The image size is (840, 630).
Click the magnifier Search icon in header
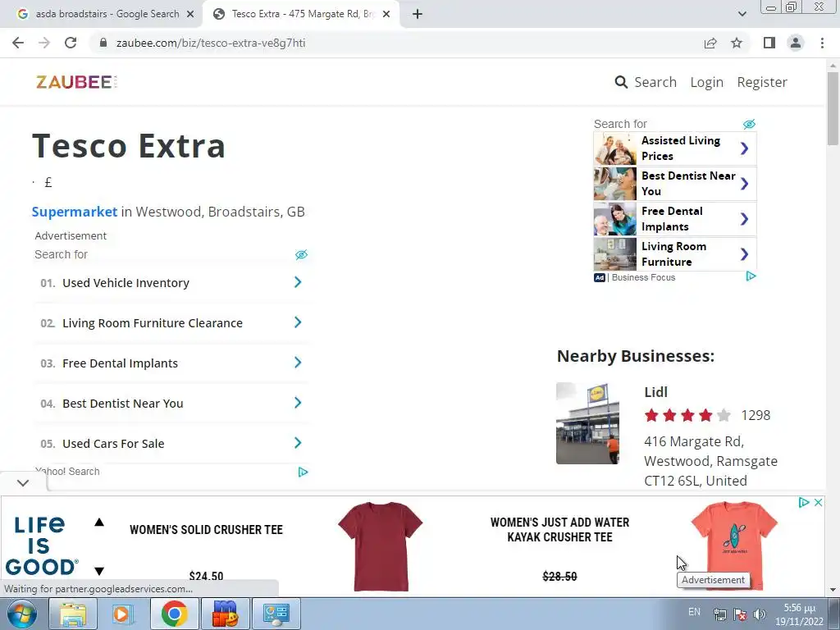click(621, 82)
